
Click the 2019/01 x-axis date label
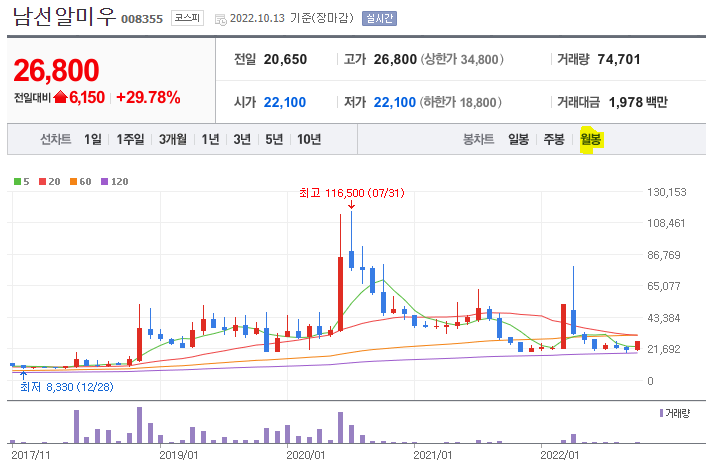(x=179, y=455)
